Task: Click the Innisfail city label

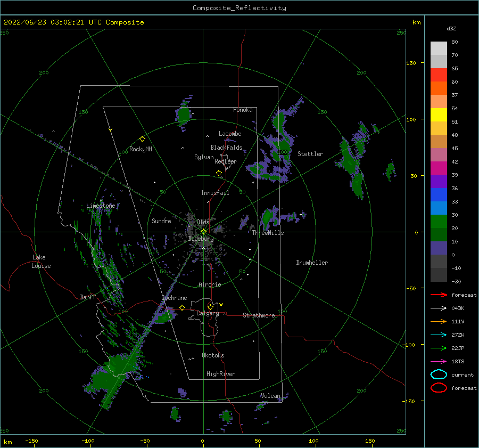Action: point(215,193)
